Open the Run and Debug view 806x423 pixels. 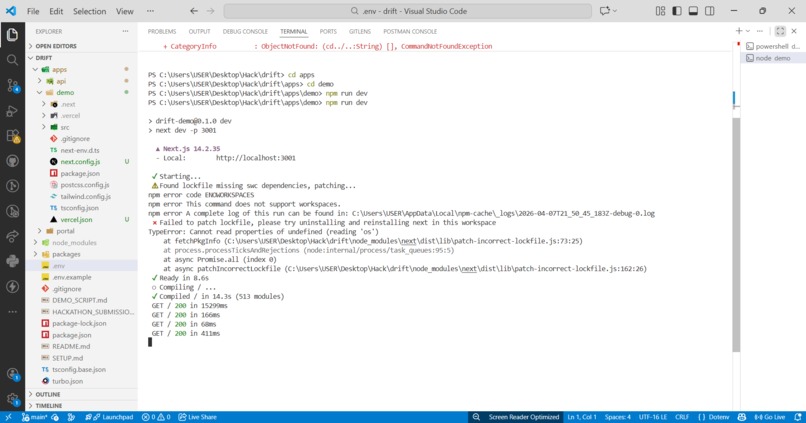point(12,111)
